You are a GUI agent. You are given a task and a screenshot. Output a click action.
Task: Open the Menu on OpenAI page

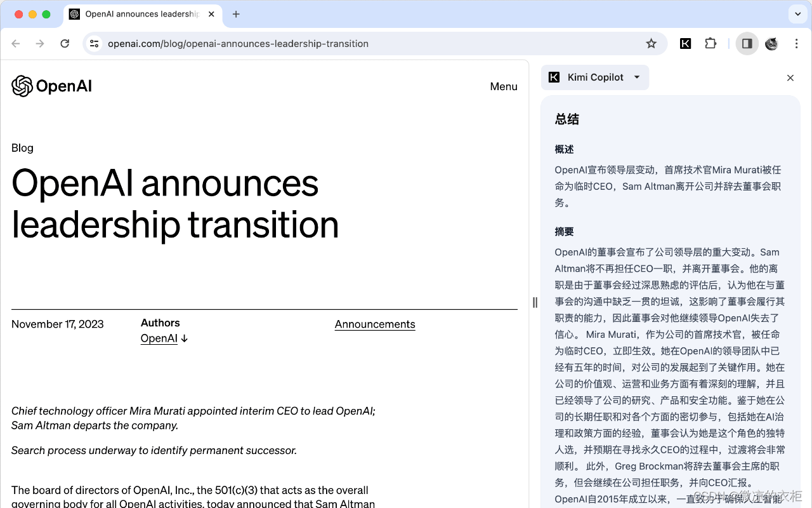504,86
